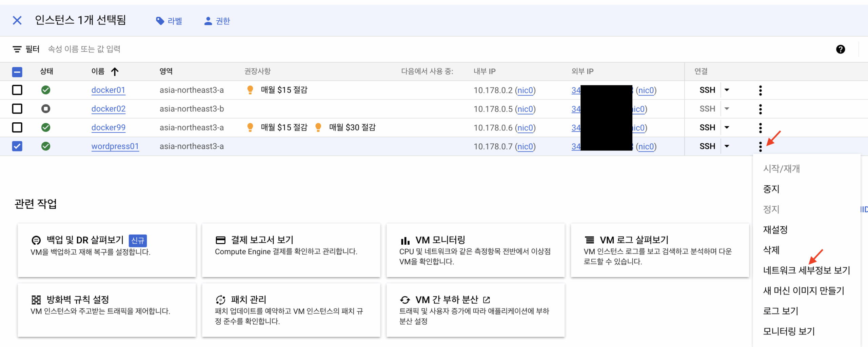Screen dimensions: 868x347
Task: Click the wordpress01 running status icon
Action: pyautogui.click(x=46, y=146)
